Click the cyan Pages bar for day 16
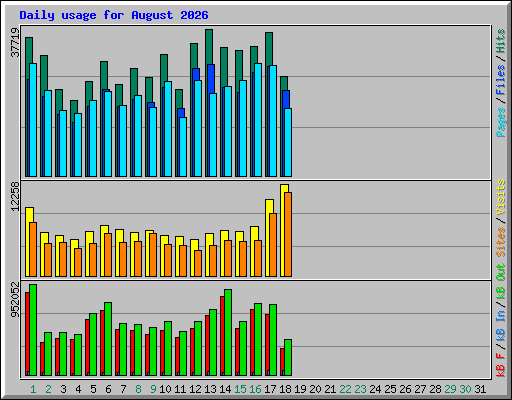 tap(258, 120)
